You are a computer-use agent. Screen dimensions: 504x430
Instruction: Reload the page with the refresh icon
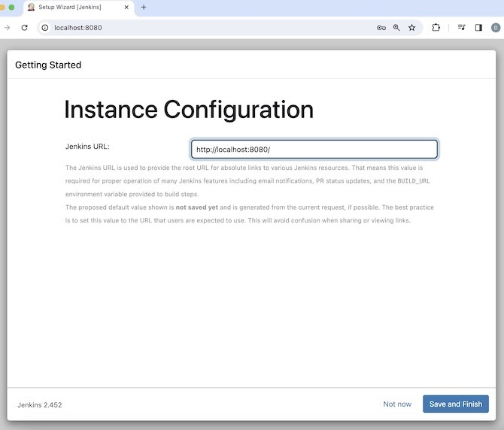click(24, 28)
